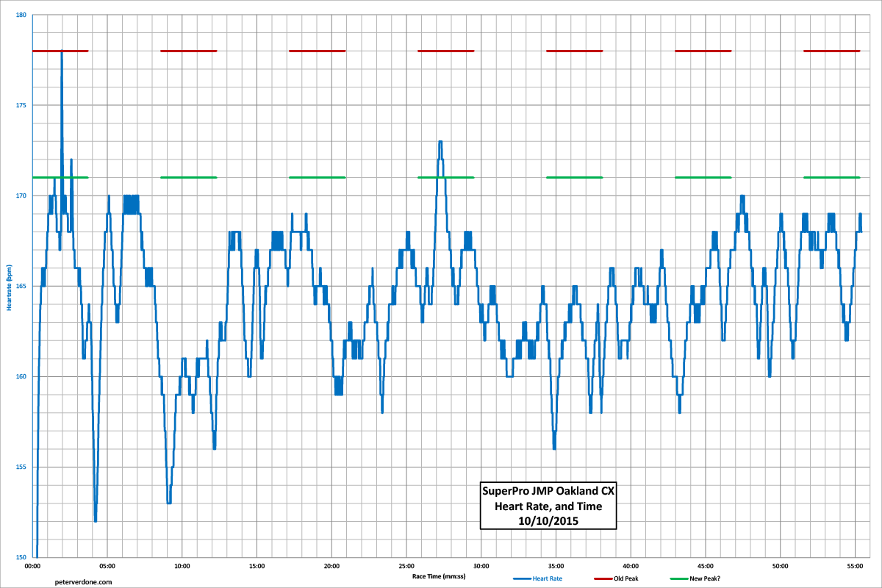
Task: Click the 165 label on heart rate axis
Action: 22,286
